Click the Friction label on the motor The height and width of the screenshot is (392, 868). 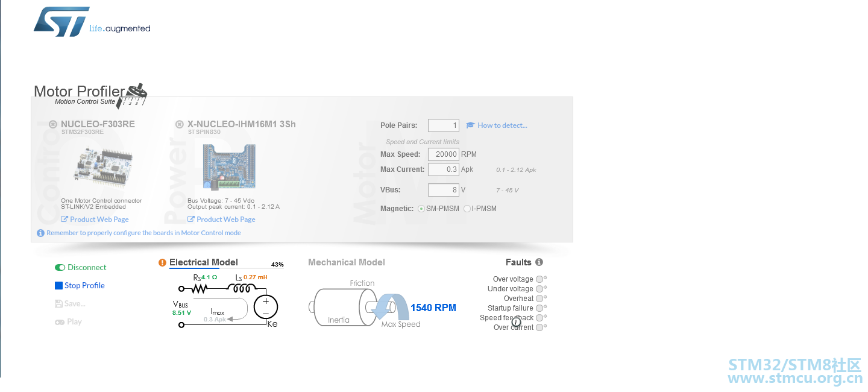pyautogui.click(x=362, y=283)
